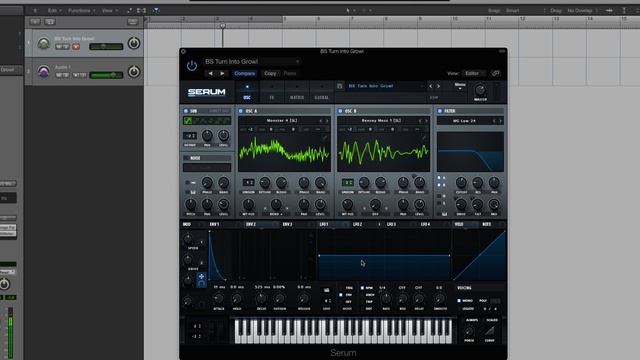Select the ENV 2 modulation tab
The height and width of the screenshot is (360, 640).
pos(251,224)
